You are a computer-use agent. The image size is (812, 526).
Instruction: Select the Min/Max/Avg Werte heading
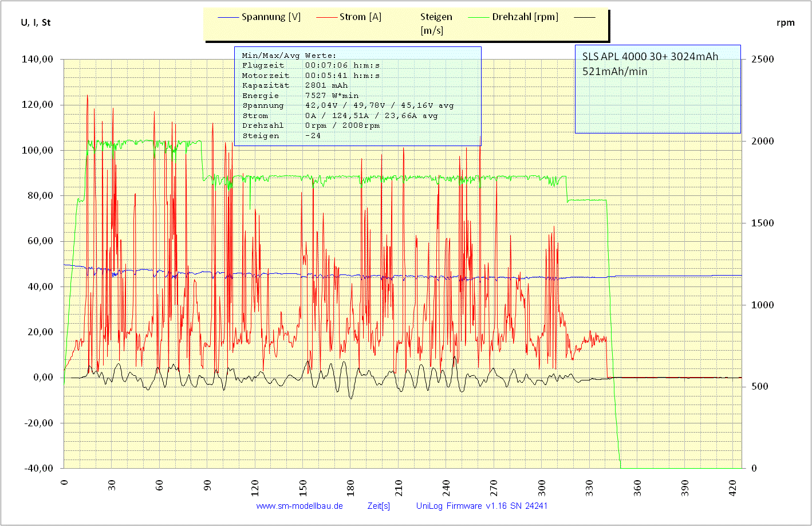pos(289,56)
